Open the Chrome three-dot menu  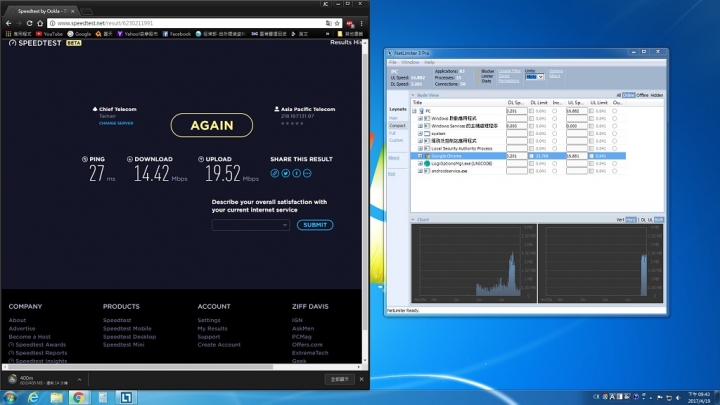pyautogui.click(x=361, y=23)
